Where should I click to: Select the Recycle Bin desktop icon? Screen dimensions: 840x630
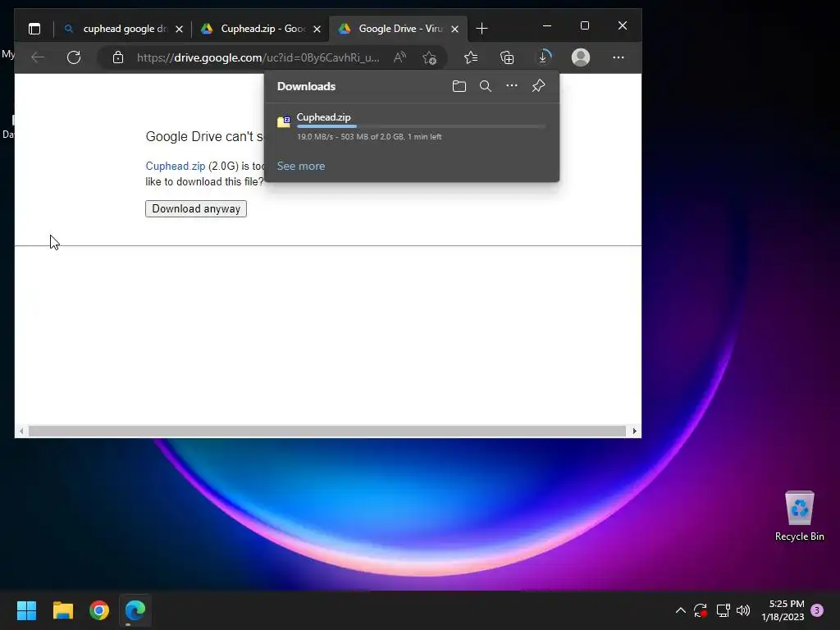pos(799,516)
